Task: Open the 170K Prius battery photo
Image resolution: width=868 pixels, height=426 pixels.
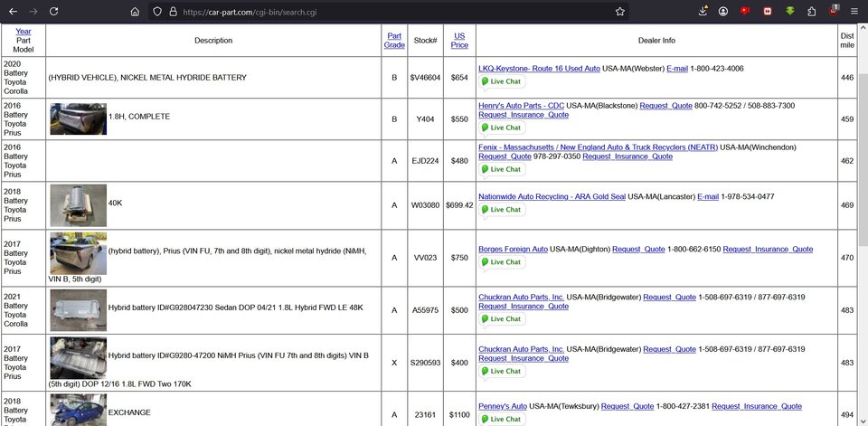Action: coord(78,358)
